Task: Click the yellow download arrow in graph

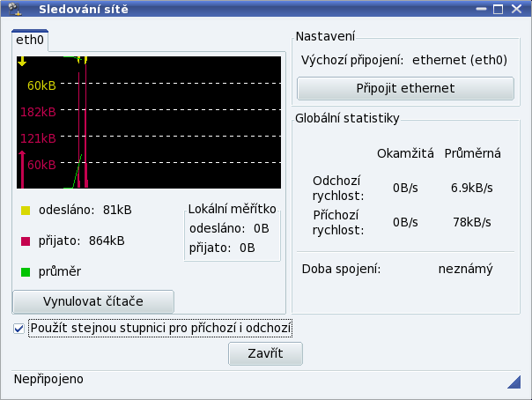Action: 22,62
